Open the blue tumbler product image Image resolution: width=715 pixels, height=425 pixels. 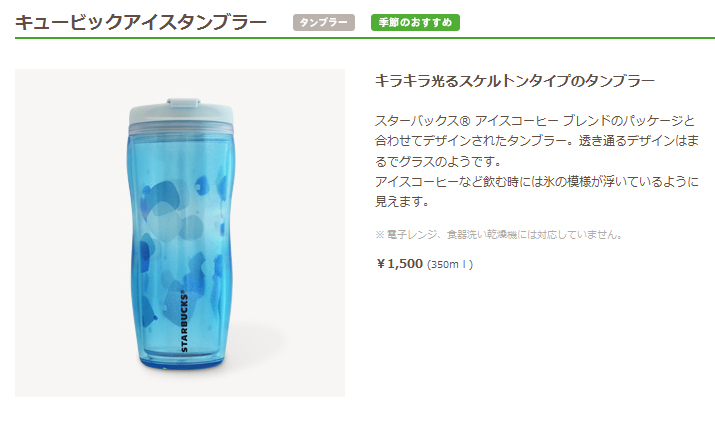click(180, 233)
